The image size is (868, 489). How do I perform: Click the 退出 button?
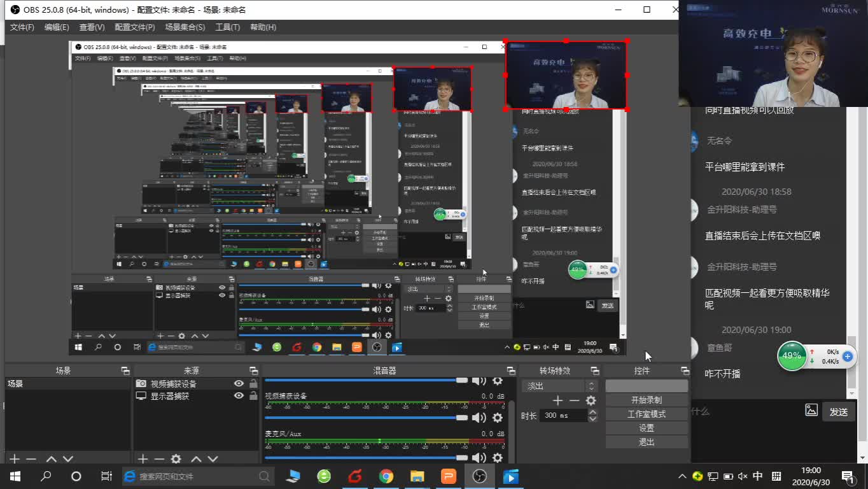(x=647, y=442)
